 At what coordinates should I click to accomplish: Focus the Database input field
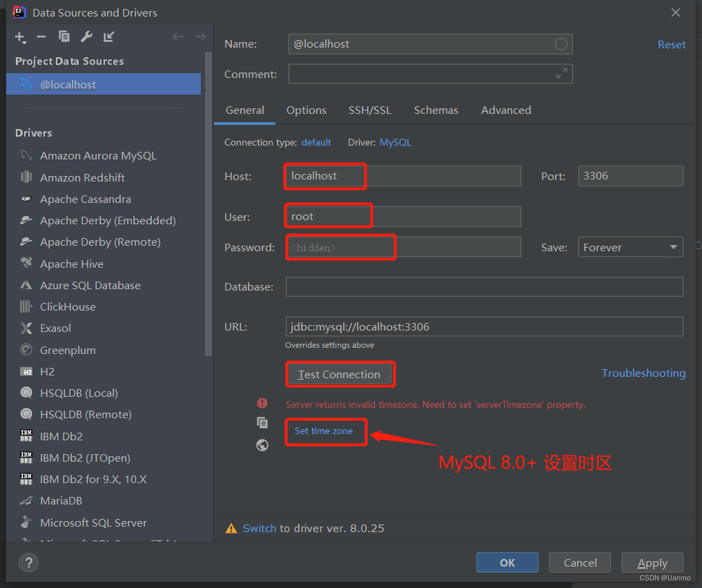click(x=485, y=287)
